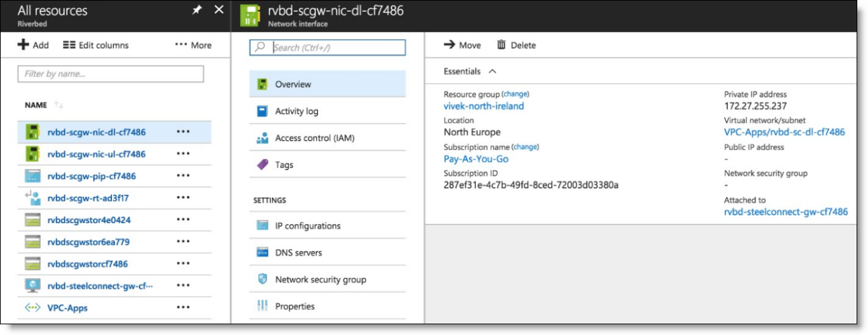The height and width of the screenshot is (335, 868).
Task: Open VPC-Apps resource name in list
Action: (68, 308)
